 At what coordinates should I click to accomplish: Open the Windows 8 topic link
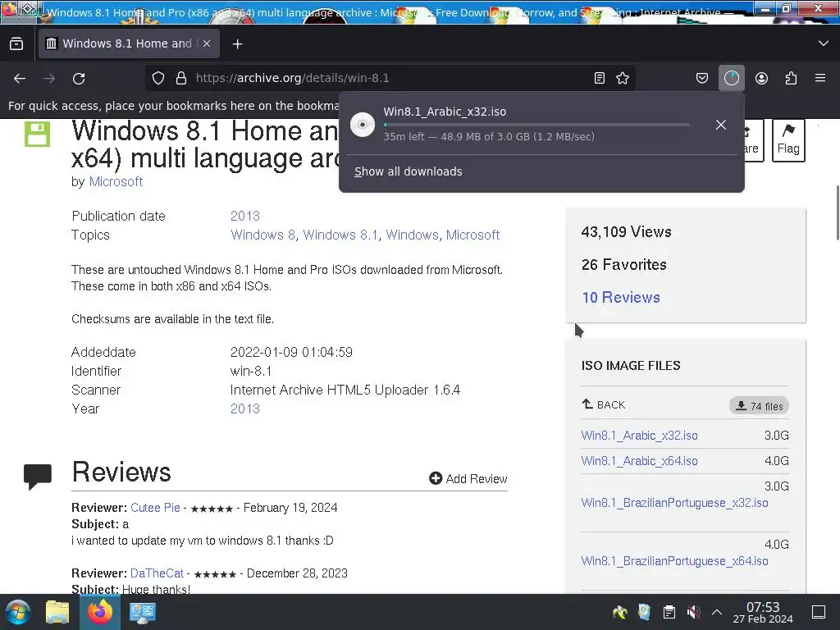pos(262,235)
